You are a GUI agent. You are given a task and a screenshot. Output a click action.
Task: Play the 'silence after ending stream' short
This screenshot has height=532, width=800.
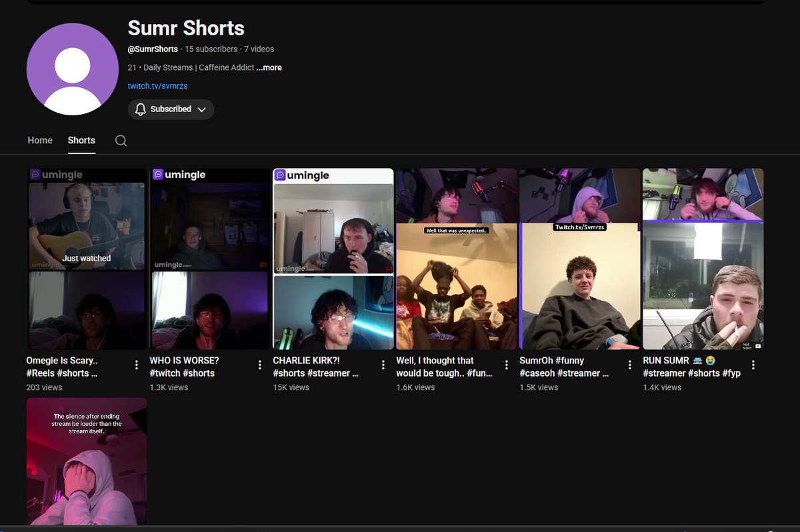[87, 461]
